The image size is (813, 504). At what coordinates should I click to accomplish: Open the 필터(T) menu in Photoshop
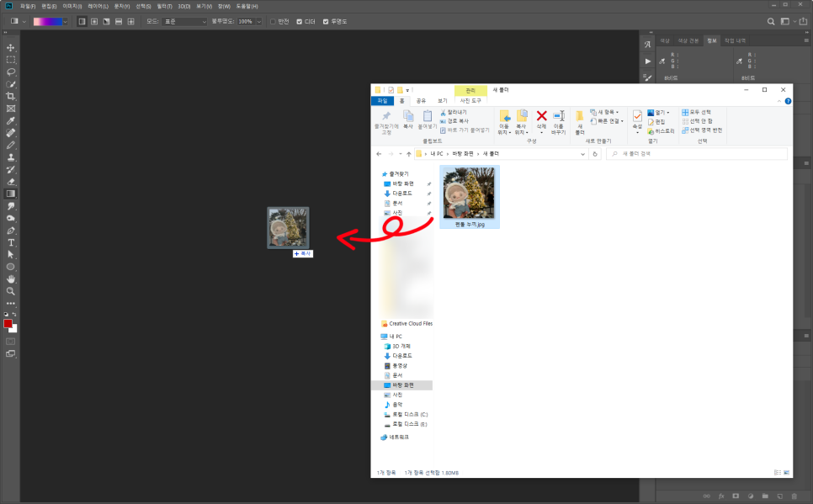(164, 6)
